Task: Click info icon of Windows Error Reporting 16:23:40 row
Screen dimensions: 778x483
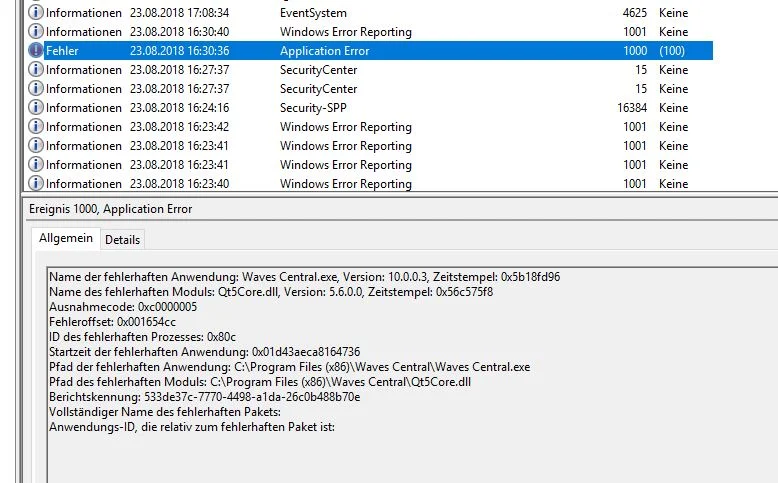Action: [x=36, y=183]
